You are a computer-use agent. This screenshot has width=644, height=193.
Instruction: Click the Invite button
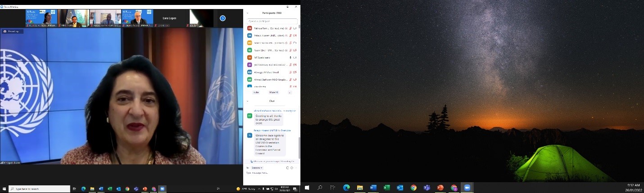(256, 92)
